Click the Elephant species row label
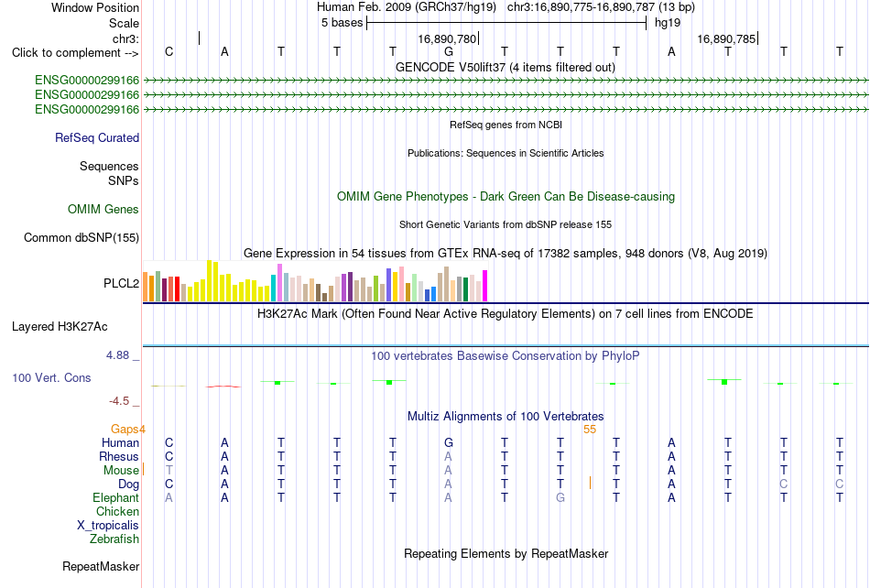This screenshot has width=870, height=588. click(116, 497)
